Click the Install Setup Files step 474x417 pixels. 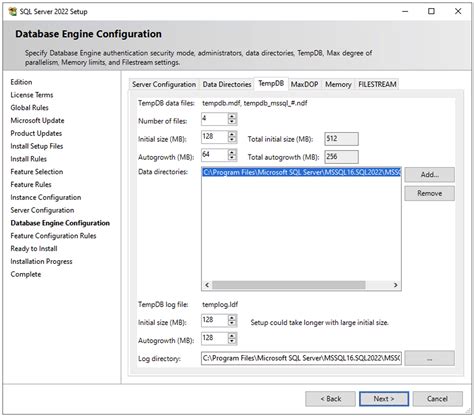pyautogui.click(x=37, y=146)
